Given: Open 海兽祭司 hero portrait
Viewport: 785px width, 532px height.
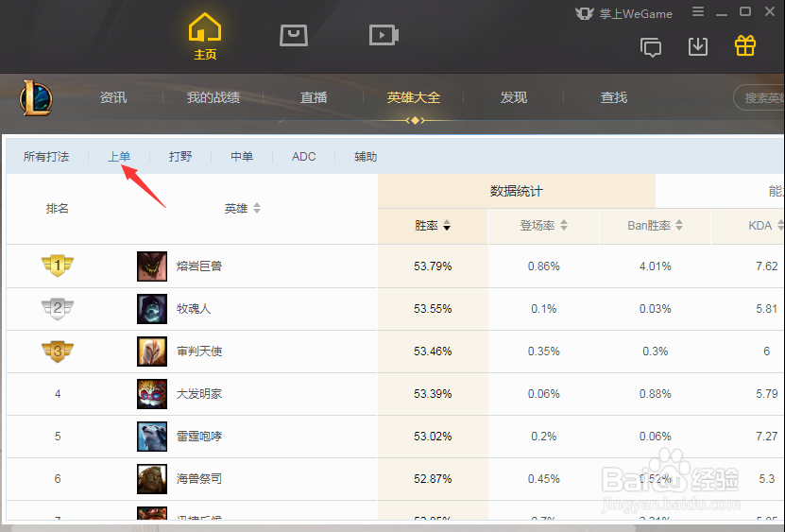Looking at the screenshot, I should click(152, 479).
